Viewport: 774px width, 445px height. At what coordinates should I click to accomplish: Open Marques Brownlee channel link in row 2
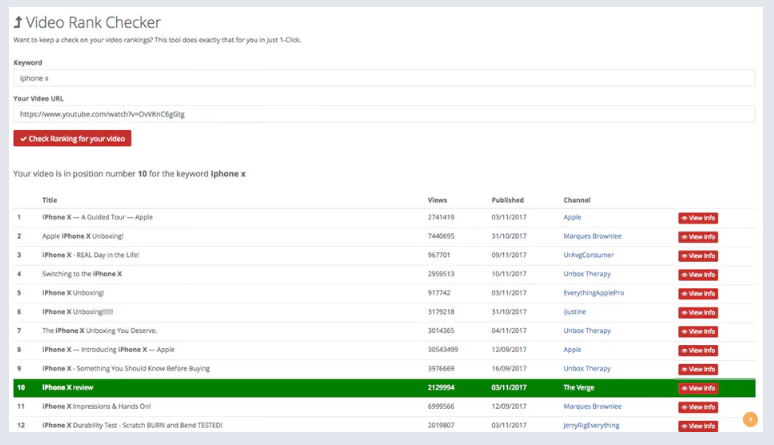(592, 236)
